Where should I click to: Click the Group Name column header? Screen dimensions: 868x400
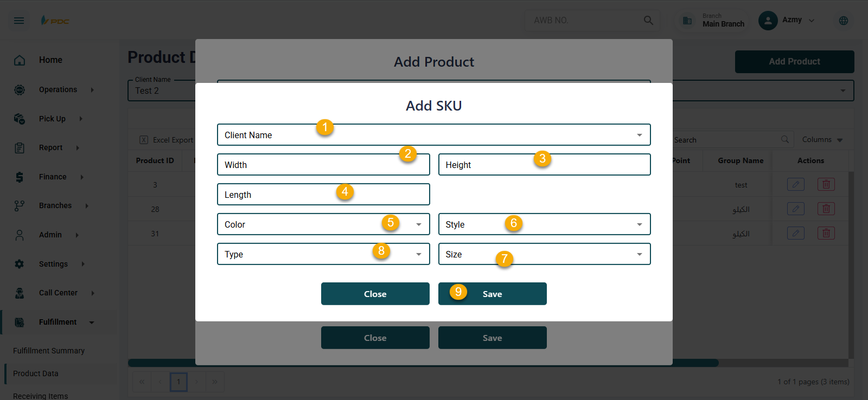[741, 160]
